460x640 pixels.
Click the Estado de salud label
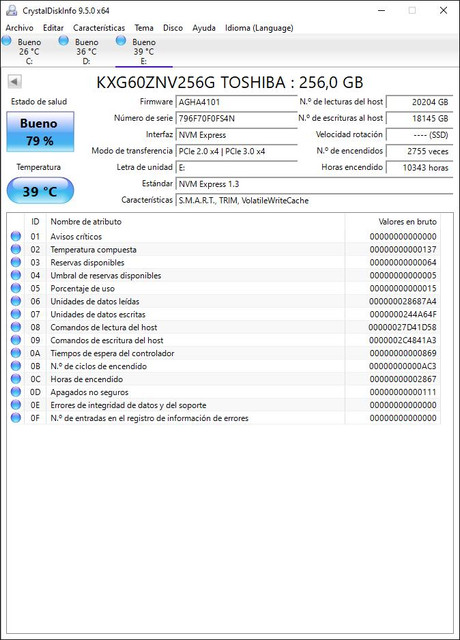(39, 102)
